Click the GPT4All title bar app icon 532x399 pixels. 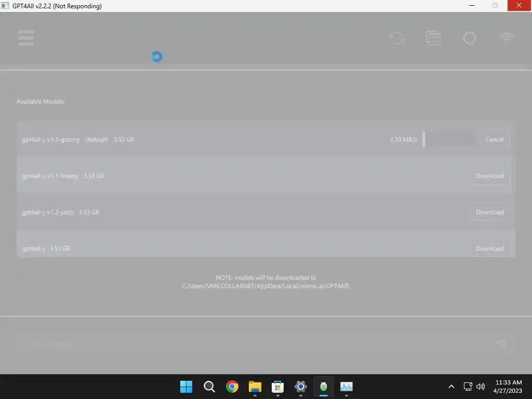tap(5, 6)
